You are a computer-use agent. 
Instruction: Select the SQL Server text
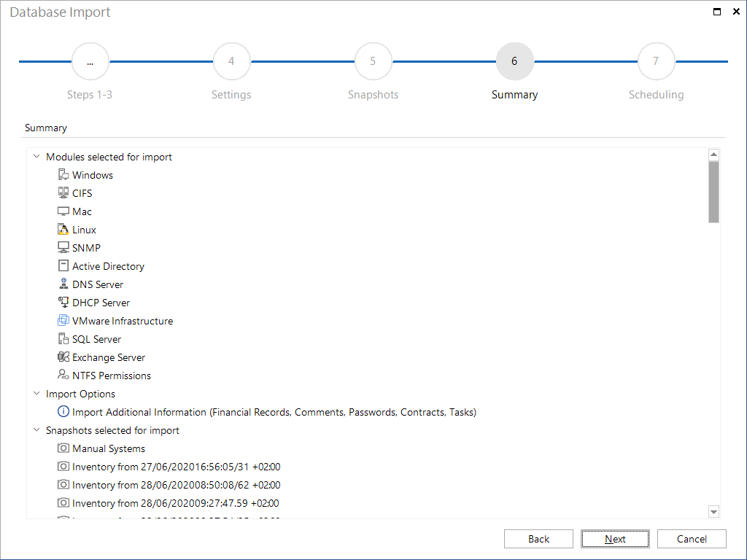pos(97,339)
